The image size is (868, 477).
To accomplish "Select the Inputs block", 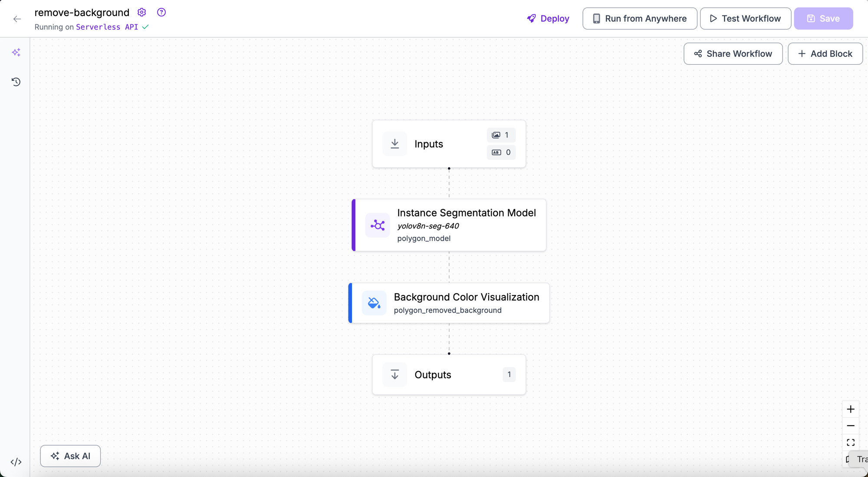I will 449,144.
